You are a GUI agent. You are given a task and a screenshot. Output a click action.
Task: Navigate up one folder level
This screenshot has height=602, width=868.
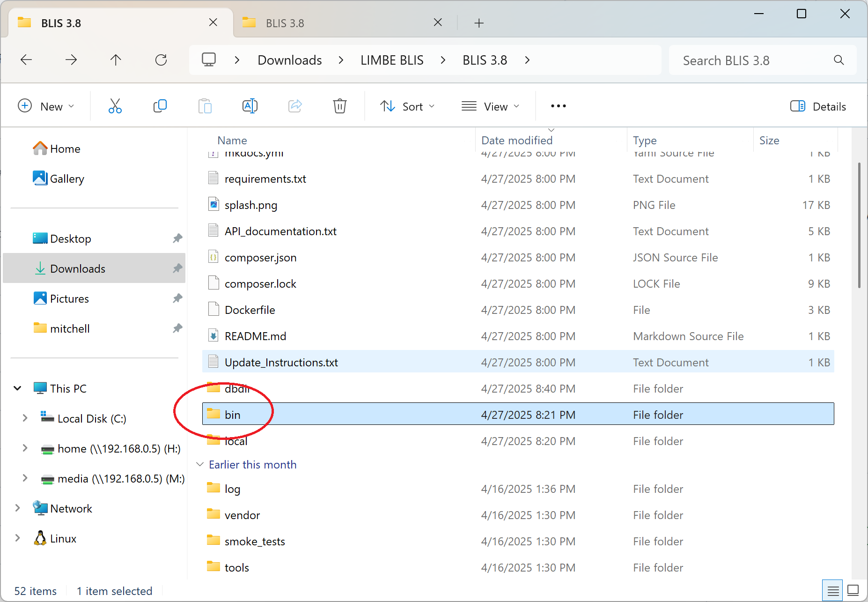[x=116, y=60]
